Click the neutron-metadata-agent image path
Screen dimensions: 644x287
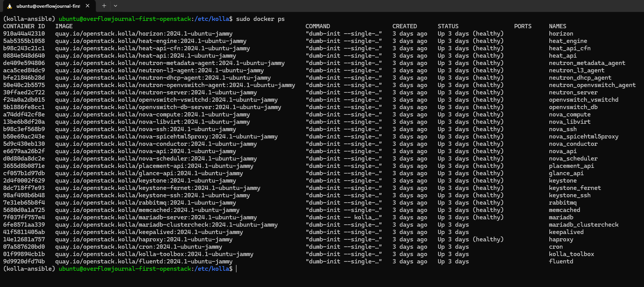(170, 63)
